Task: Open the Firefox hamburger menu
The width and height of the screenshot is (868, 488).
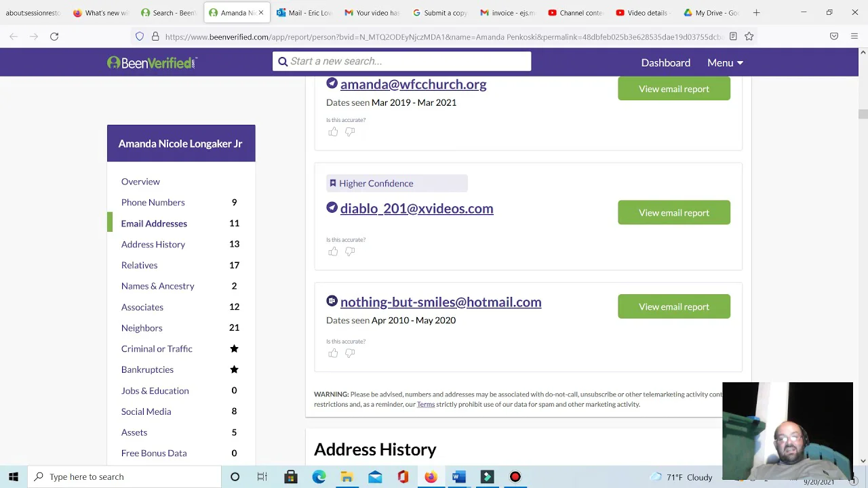Action: point(854,37)
